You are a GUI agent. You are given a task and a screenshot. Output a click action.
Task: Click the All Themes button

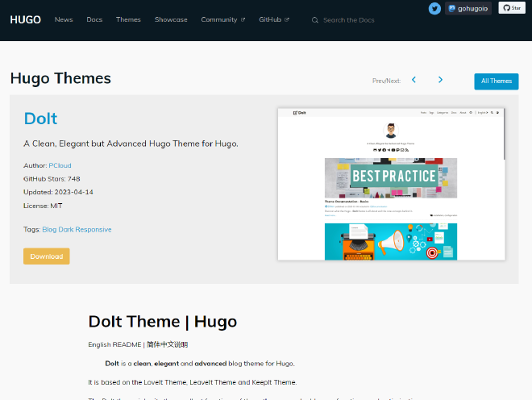click(496, 81)
